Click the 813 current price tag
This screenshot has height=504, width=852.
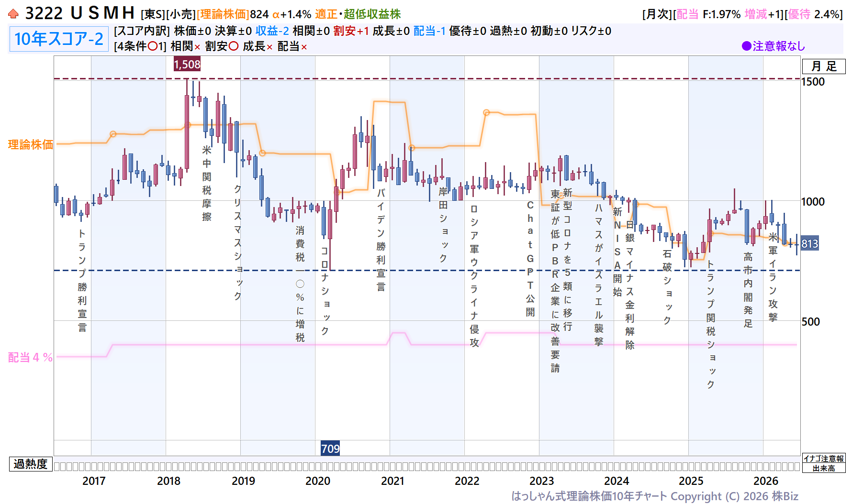(x=810, y=243)
